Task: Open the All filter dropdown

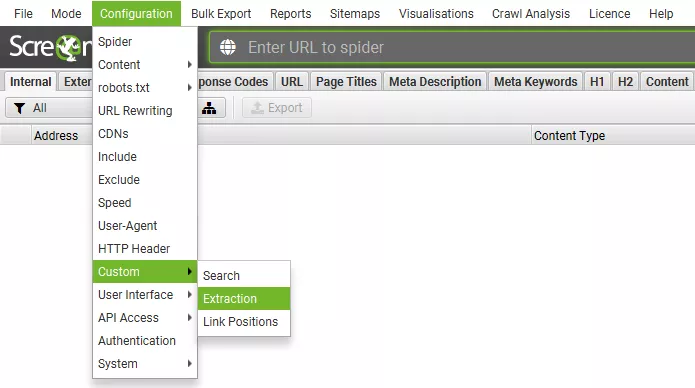Action: pyautogui.click(x=49, y=108)
